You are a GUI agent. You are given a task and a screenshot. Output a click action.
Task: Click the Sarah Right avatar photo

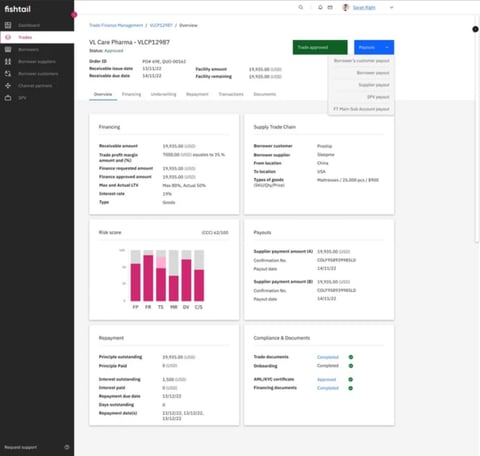tap(346, 7)
